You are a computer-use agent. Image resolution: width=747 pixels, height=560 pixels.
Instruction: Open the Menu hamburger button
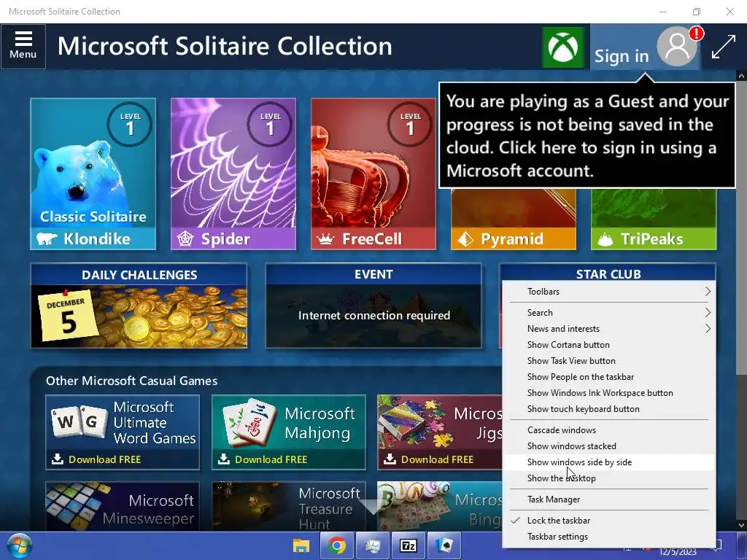pyautogui.click(x=23, y=46)
